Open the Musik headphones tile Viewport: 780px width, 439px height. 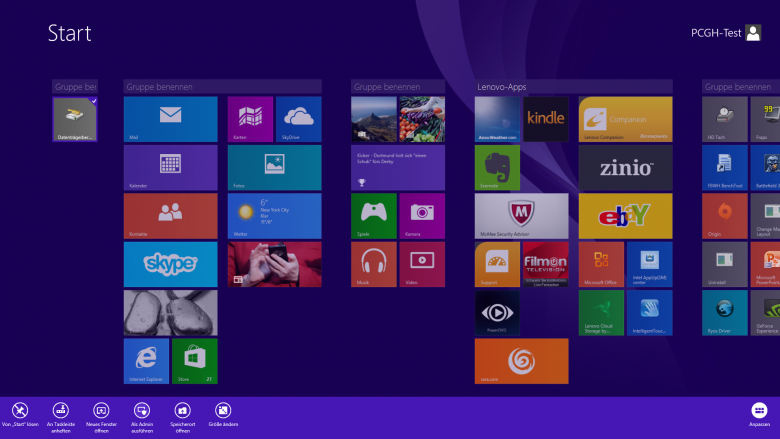click(374, 264)
